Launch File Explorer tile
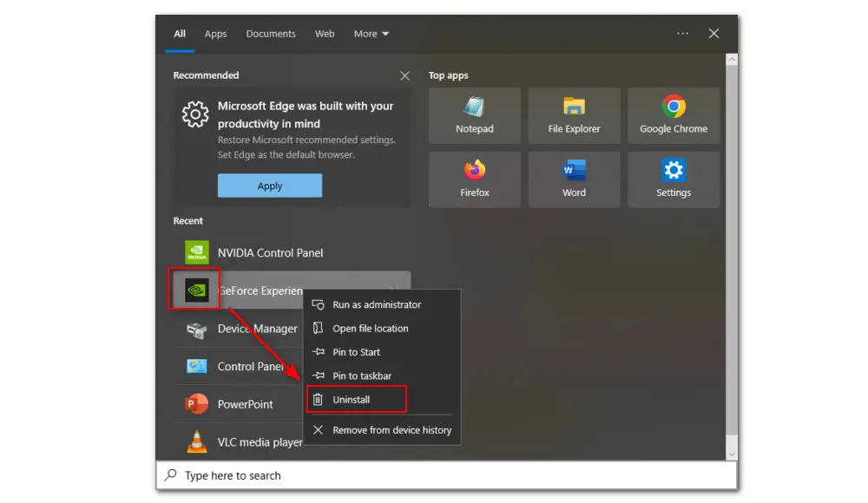Image resolution: width=868 pixels, height=503 pixels. (574, 115)
